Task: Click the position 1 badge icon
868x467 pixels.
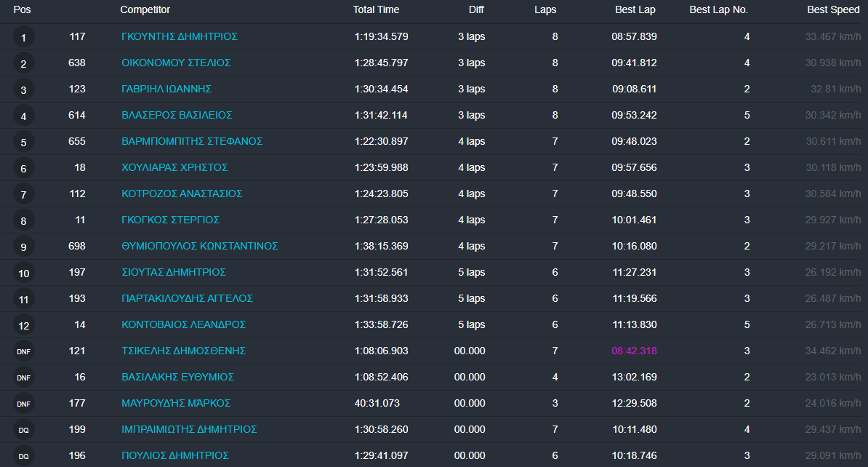Action: coord(23,37)
